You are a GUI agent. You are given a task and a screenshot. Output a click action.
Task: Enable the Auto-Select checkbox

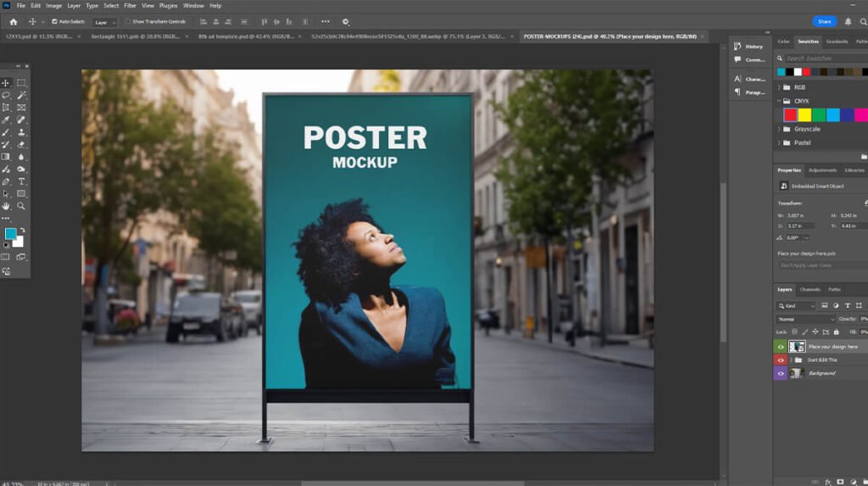(55, 21)
